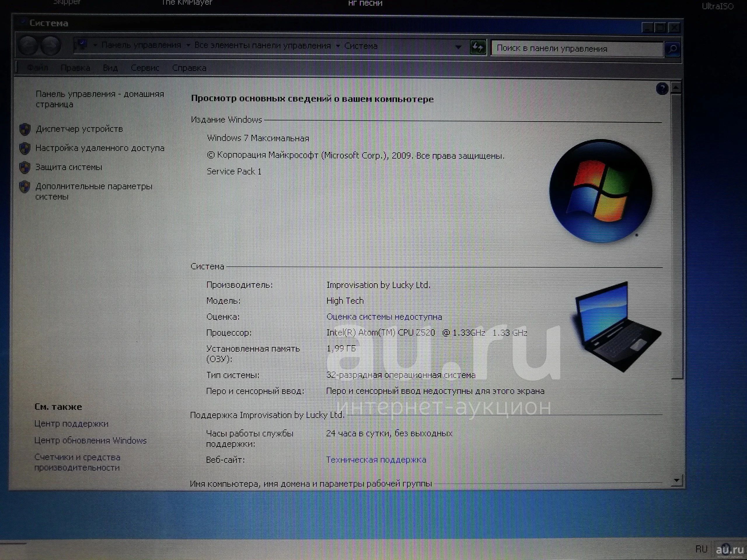This screenshot has width=747, height=560.
Task: Open Панель управления - домашняя страница link
Action: tap(100, 99)
